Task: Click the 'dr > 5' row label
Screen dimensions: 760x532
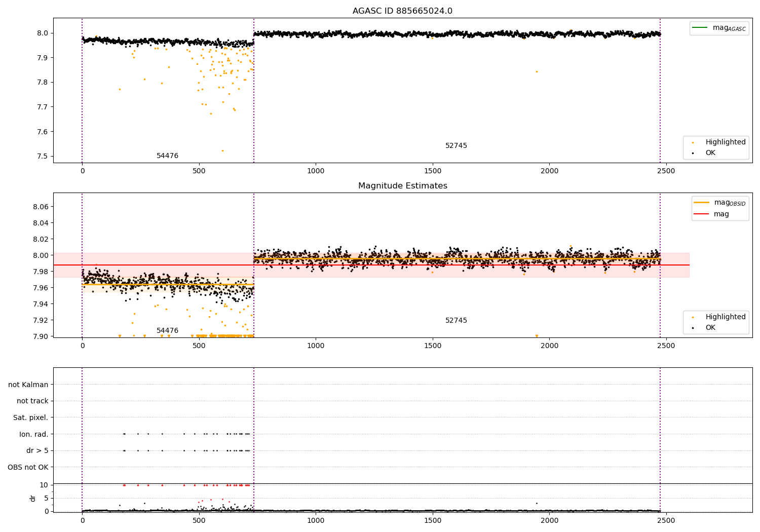Action: pyautogui.click(x=37, y=450)
